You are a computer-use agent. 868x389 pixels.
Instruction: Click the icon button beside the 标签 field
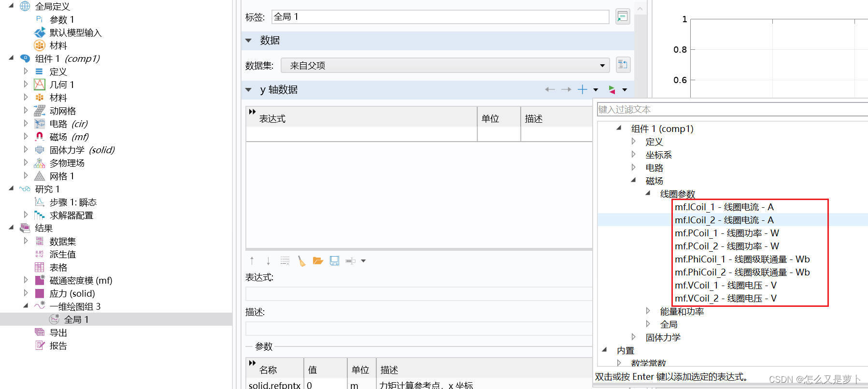[623, 16]
